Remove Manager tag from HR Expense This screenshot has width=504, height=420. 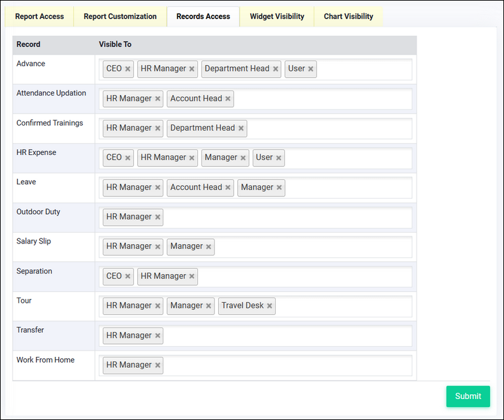(243, 158)
